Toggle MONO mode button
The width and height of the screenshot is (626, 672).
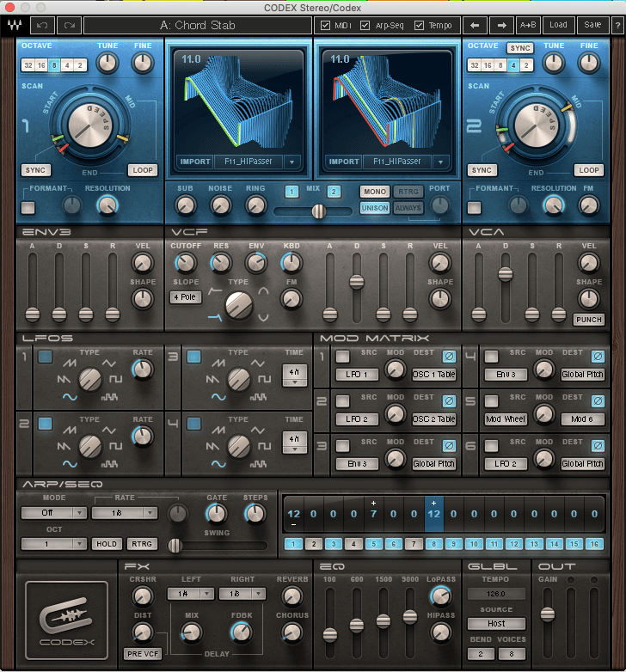click(x=375, y=192)
